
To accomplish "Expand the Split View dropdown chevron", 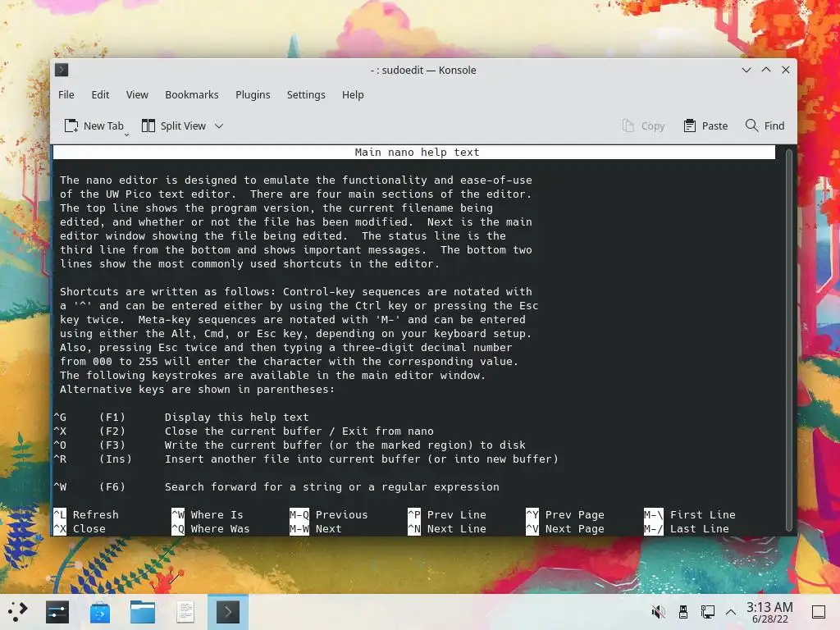I will tap(218, 126).
